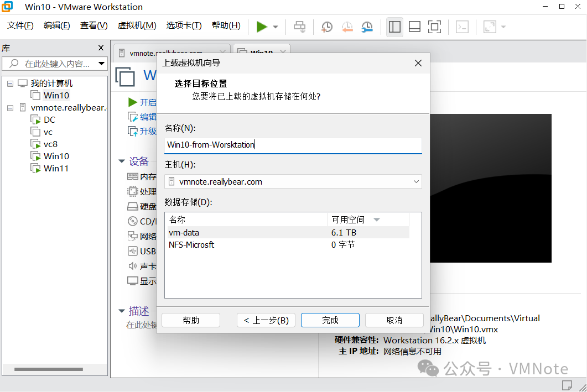This screenshot has height=392, width=587.
Task: Click the status bar message icon
Action: pos(567,385)
